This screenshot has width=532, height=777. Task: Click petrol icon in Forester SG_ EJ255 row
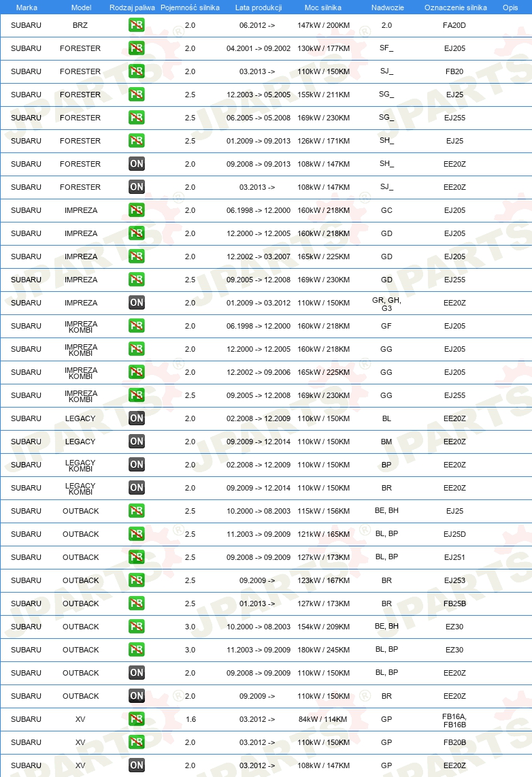coord(136,118)
